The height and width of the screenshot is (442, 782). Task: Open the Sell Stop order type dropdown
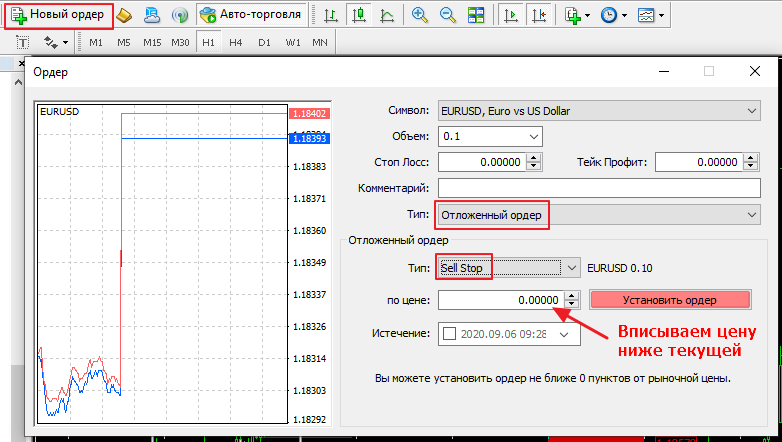tap(509, 268)
